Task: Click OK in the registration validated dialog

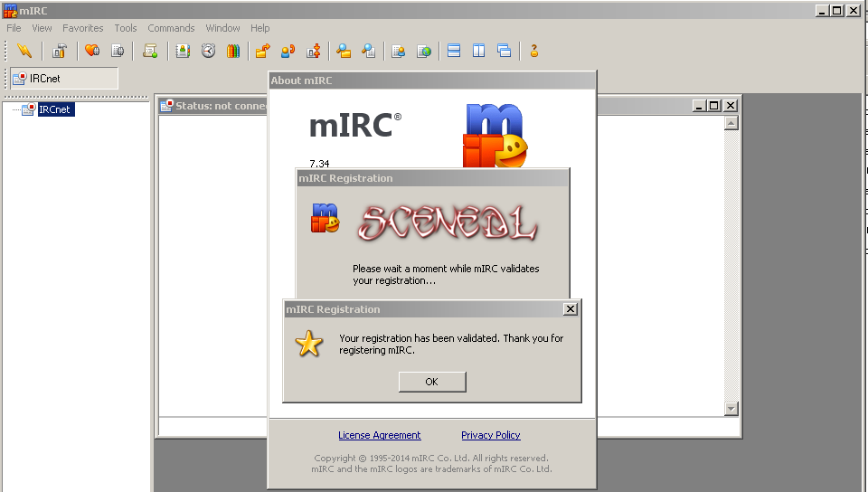Action: 432,382
